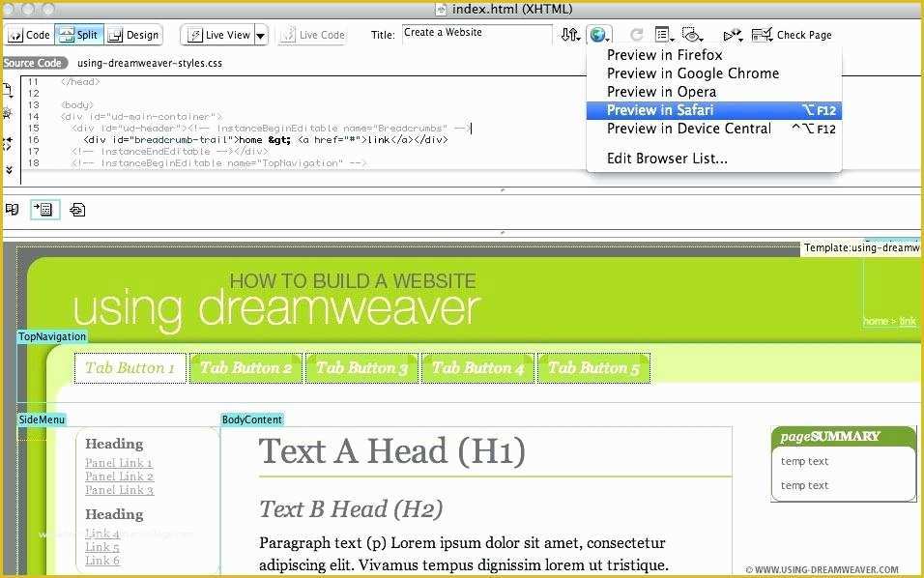Screen dimensions: 924x578
Task: Switch to Split view
Action: coord(79,35)
